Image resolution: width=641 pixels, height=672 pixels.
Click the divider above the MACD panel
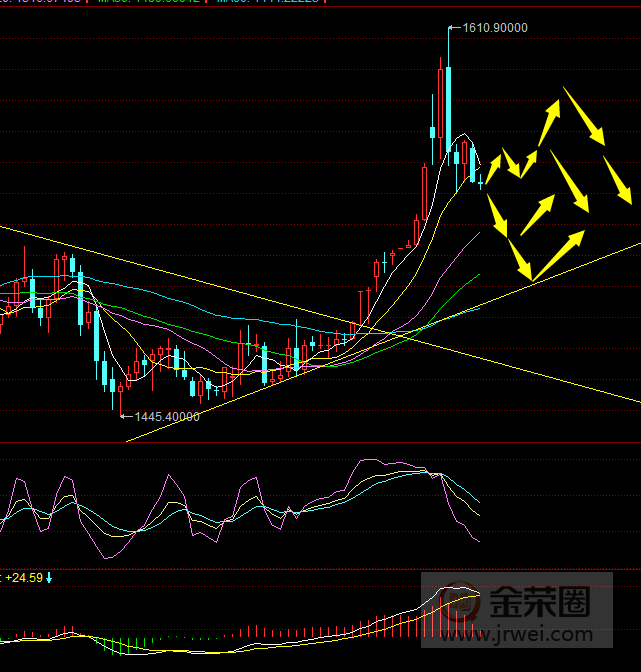[x=320, y=566]
